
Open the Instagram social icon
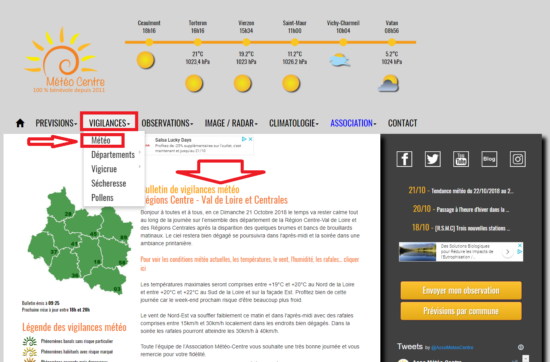click(x=518, y=159)
